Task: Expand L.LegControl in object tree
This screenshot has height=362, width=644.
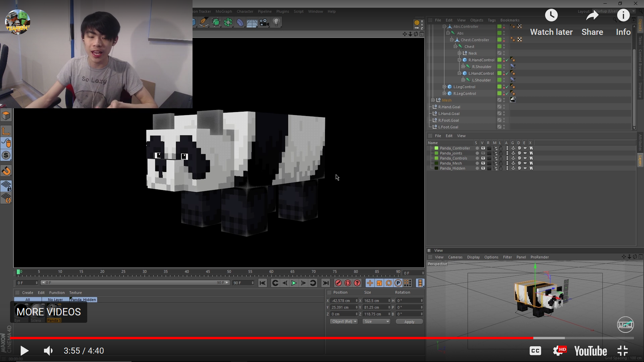Action: 444,86
